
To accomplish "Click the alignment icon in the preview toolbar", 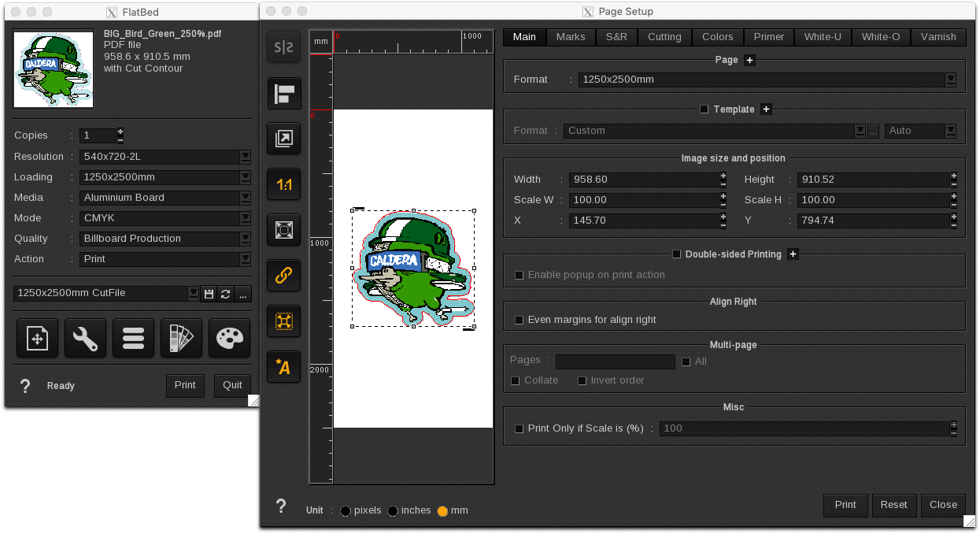I will (x=283, y=94).
